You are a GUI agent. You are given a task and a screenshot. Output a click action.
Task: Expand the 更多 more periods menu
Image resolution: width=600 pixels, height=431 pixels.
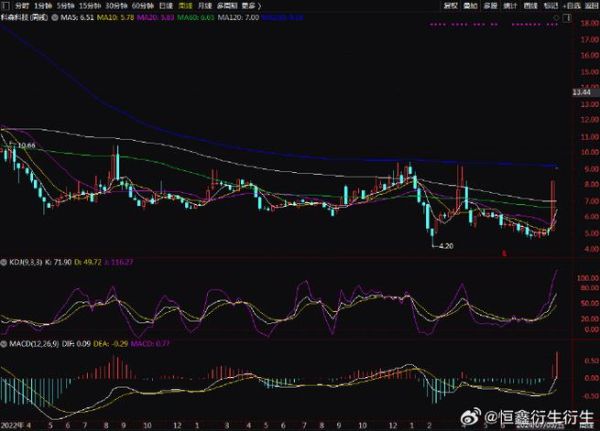coord(251,6)
